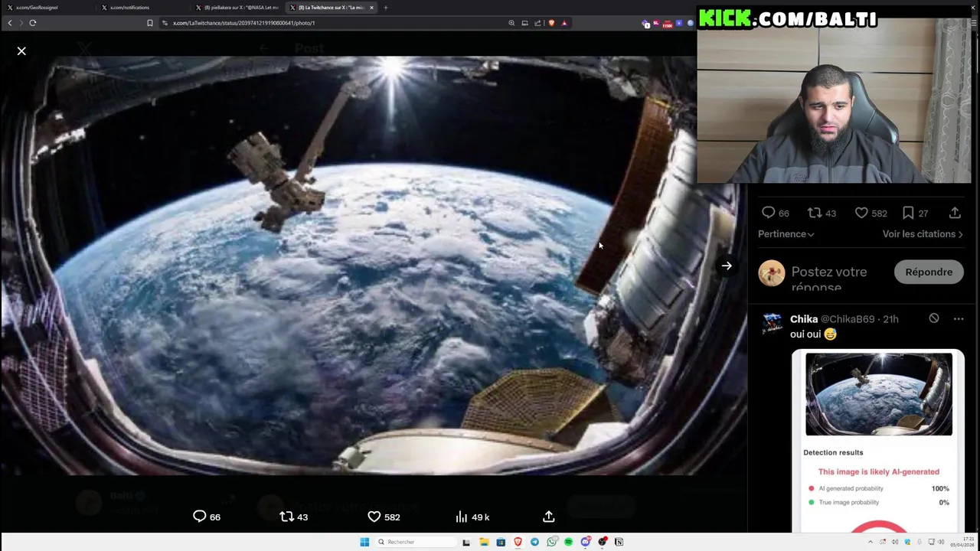Like the post from side panel heart
Image resolution: width=980 pixels, height=551 pixels.
[861, 213]
